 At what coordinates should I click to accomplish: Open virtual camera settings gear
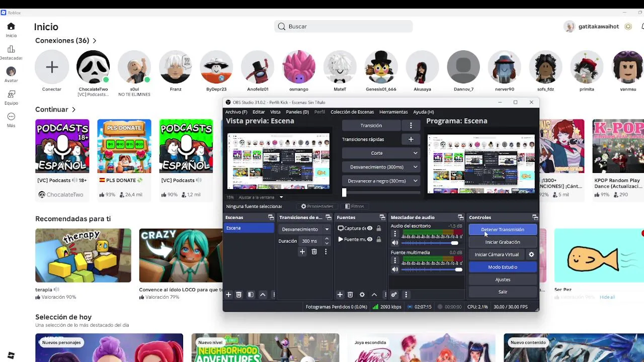(531, 254)
